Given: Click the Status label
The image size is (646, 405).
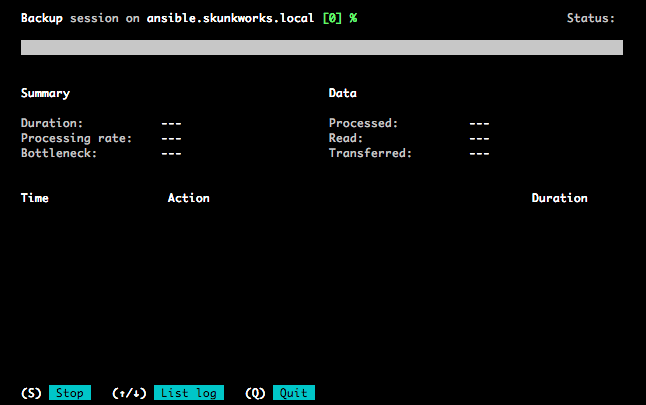Looking at the screenshot, I should [590, 18].
